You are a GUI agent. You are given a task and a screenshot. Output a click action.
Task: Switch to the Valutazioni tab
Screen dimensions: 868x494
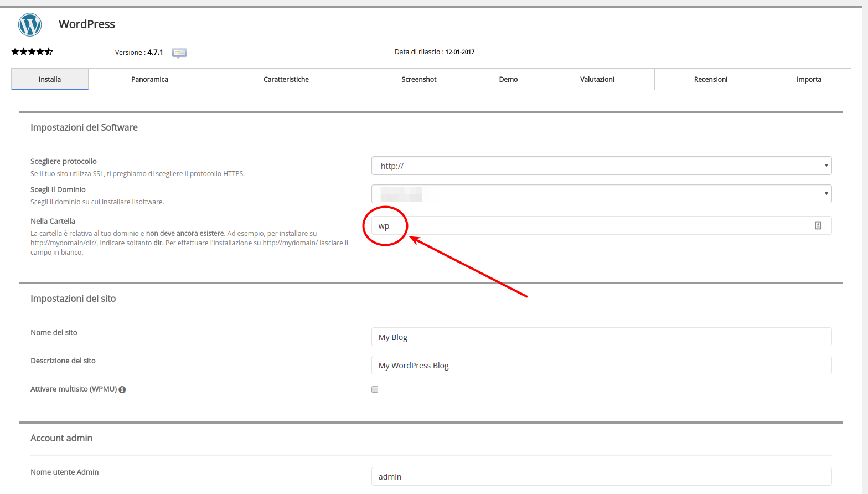pos(597,79)
